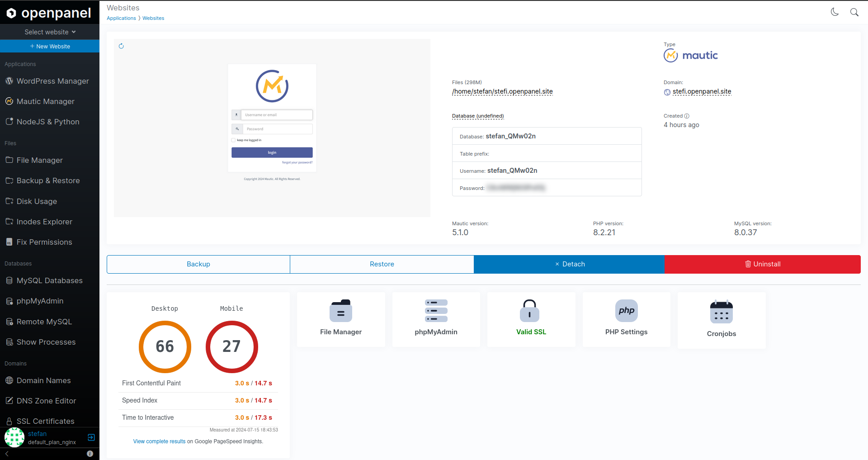868x460 pixels.
Task: Click the mautic type logo
Action: (691, 56)
